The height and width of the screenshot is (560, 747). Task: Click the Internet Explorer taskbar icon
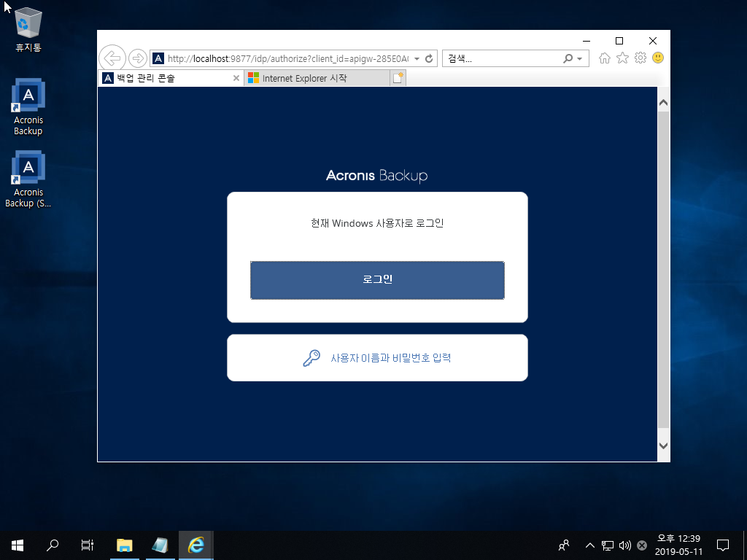196,545
